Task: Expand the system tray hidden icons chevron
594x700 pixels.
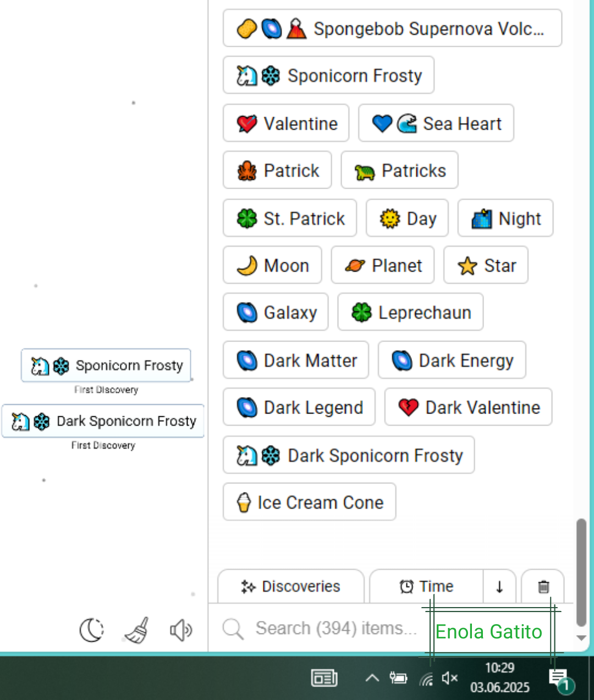Action: [x=372, y=678]
